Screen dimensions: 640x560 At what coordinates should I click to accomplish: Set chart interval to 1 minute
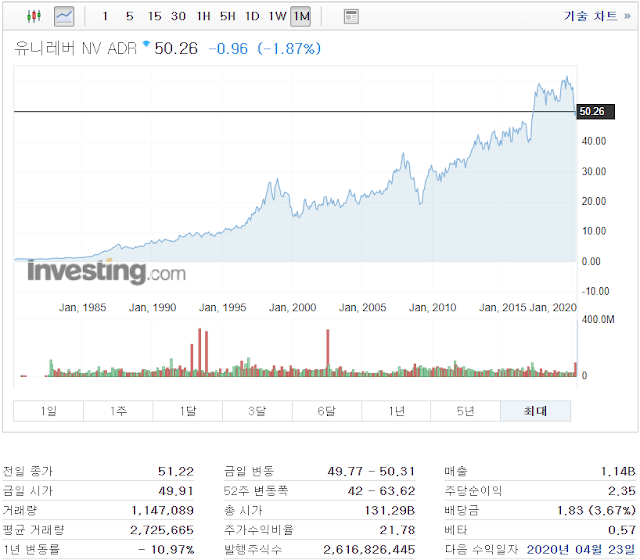(105, 16)
